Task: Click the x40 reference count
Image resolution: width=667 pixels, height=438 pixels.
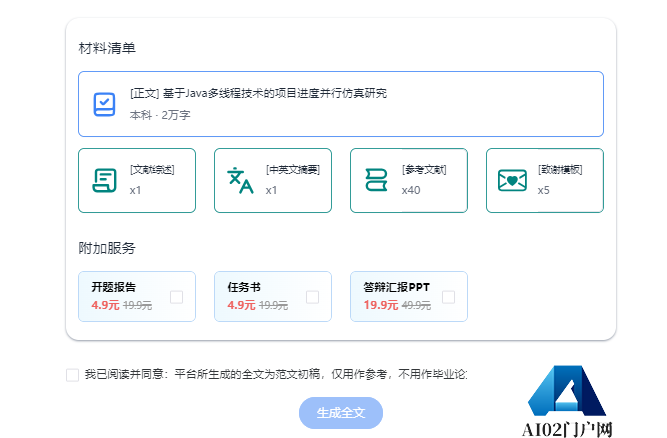Action: (411, 190)
